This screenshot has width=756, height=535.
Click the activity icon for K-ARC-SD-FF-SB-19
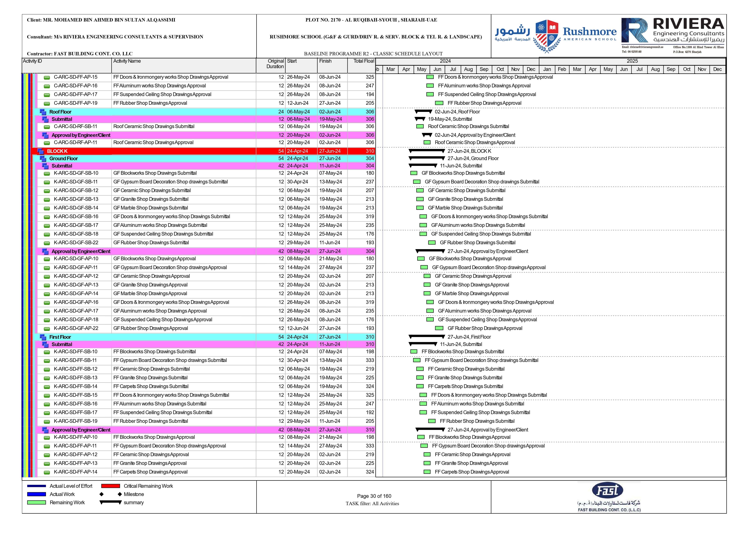click(x=47, y=422)
